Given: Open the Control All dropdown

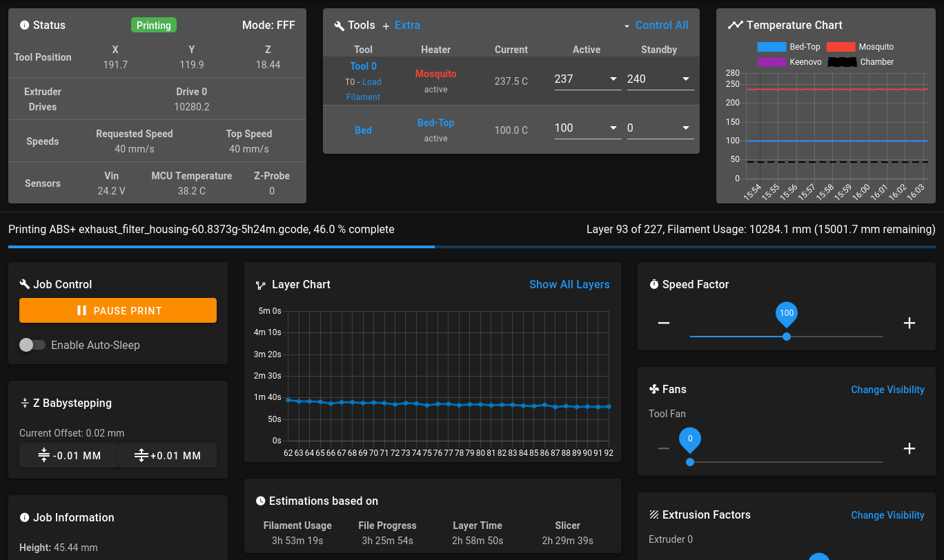Looking at the screenshot, I should [x=656, y=26].
